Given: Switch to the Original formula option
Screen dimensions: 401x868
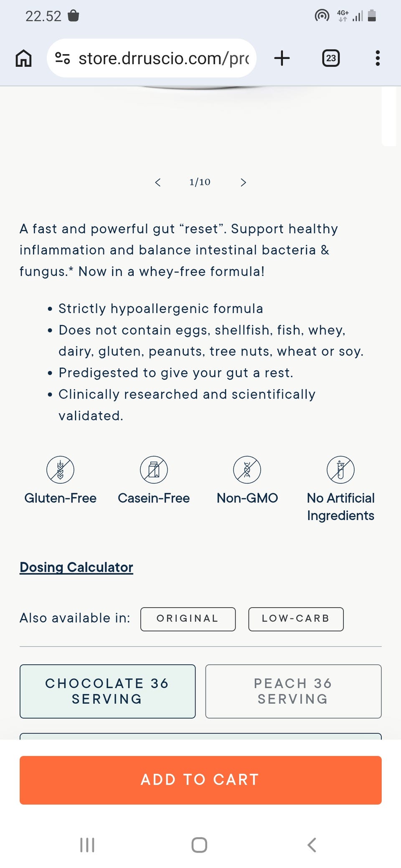Looking at the screenshot, I should (x=188, y=619).
